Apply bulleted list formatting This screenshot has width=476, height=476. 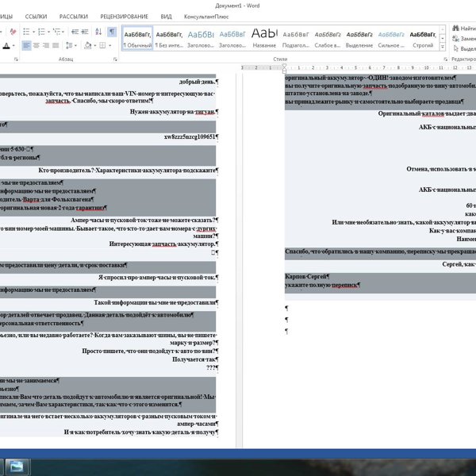pyautogui.click(x=26, y=32)
